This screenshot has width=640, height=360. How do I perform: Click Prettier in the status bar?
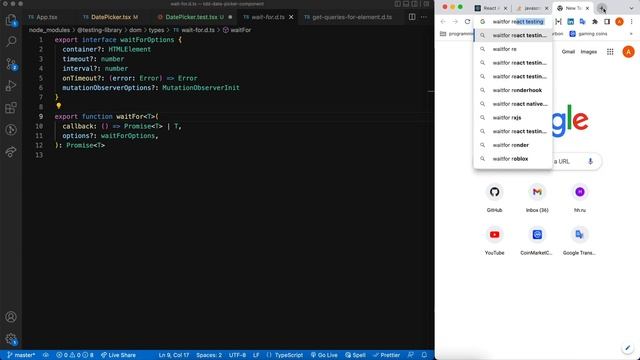pyautogui.click(x=387, y=355)
